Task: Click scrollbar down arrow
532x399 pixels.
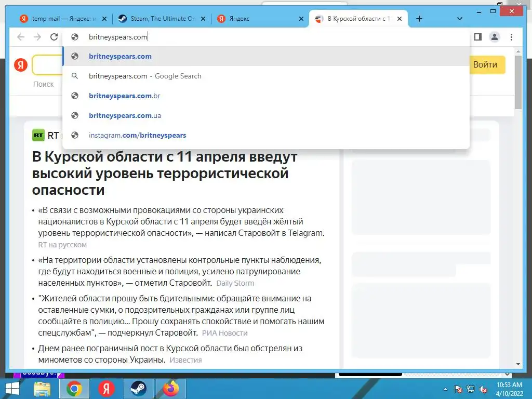Action: coord(518,364)
